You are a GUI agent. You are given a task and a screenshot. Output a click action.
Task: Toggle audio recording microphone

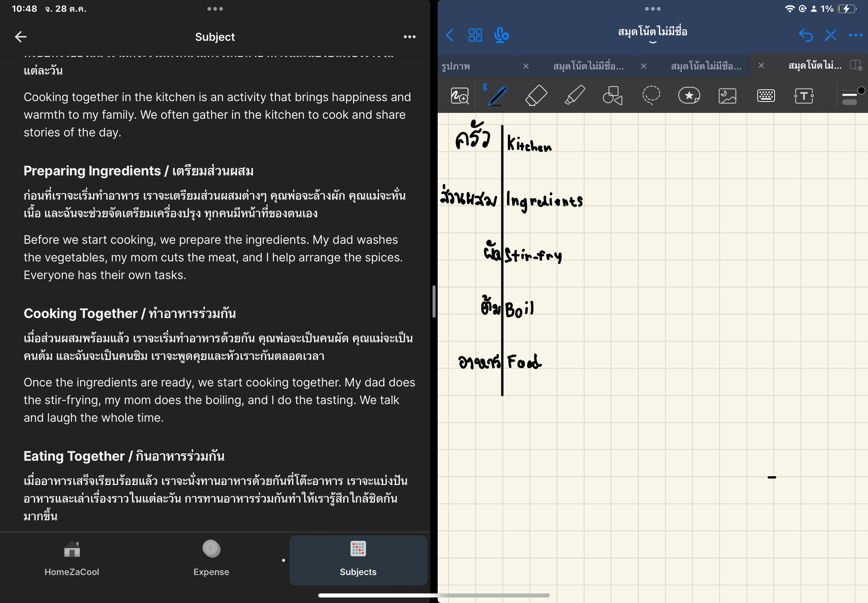501,36
